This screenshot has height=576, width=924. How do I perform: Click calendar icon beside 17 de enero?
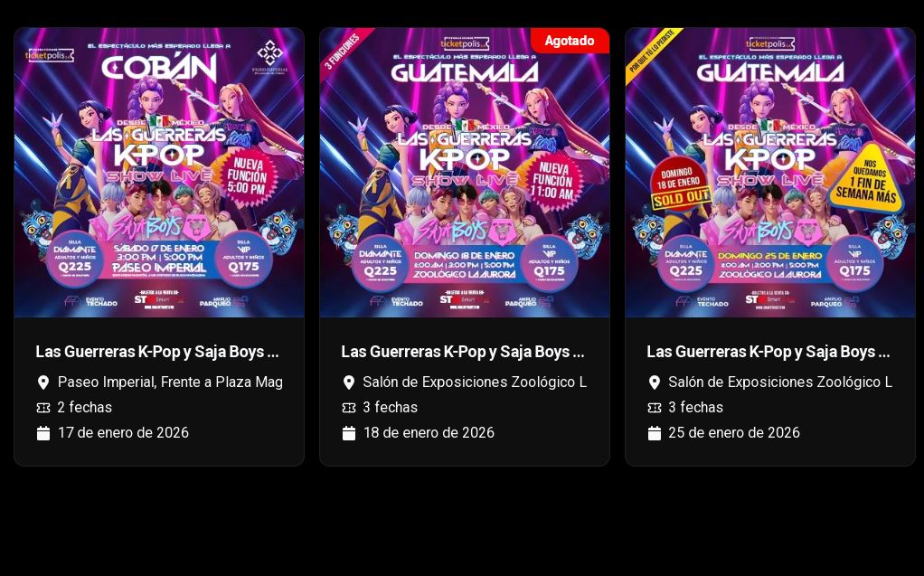pyautogui.click(x=43, y=433)
